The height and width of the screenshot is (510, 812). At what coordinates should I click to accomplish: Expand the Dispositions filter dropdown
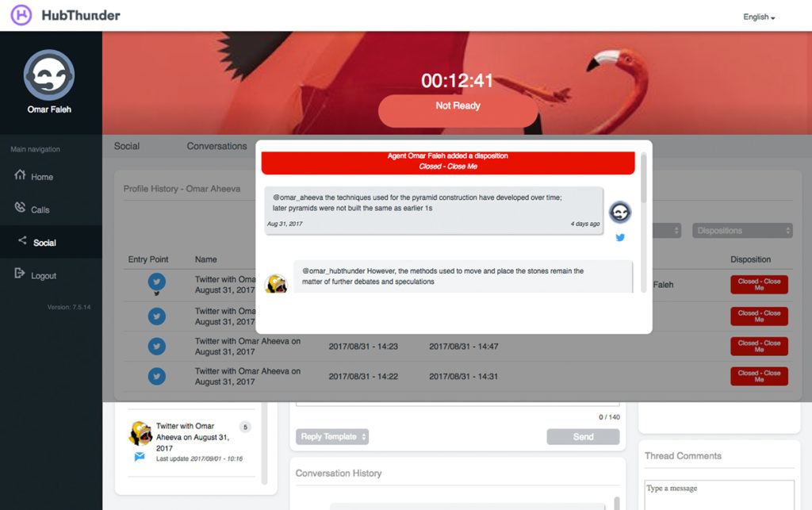741,231
